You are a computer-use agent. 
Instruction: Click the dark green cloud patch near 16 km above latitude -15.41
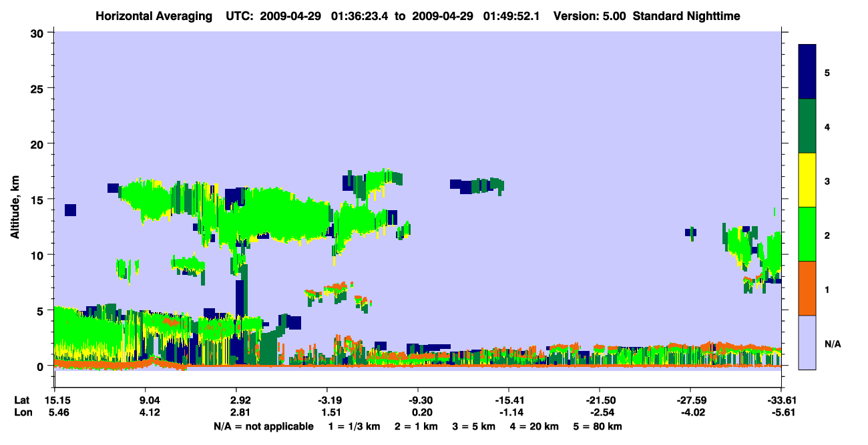pyautogui.click(x=488, y=185)
